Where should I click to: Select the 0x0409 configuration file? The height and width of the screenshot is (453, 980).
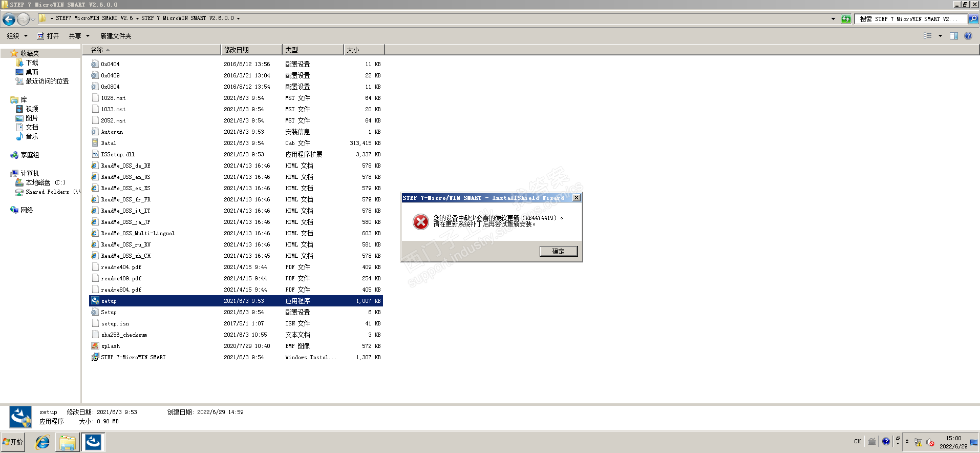[x=236, y=75]
